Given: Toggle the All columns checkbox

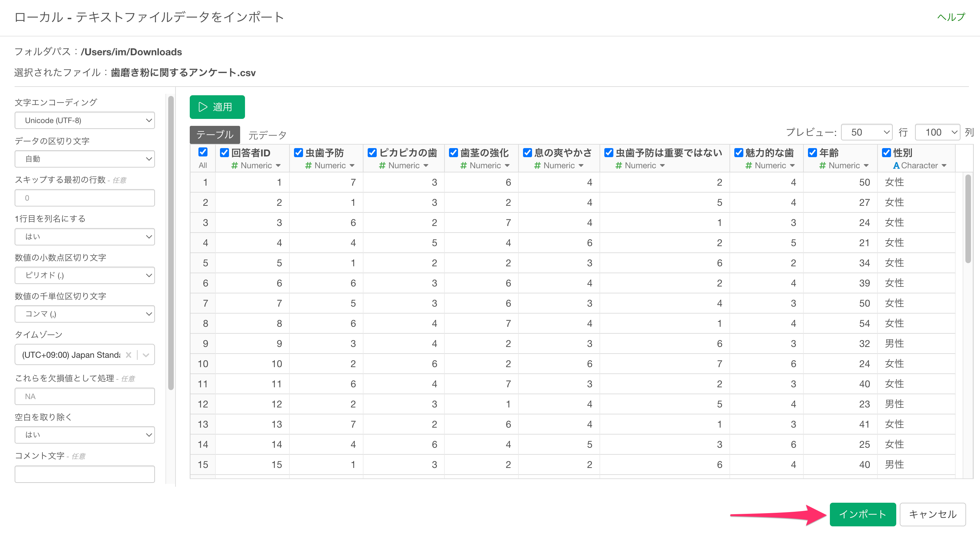Looking at the screenshot, I should click(x=203, y=152).
